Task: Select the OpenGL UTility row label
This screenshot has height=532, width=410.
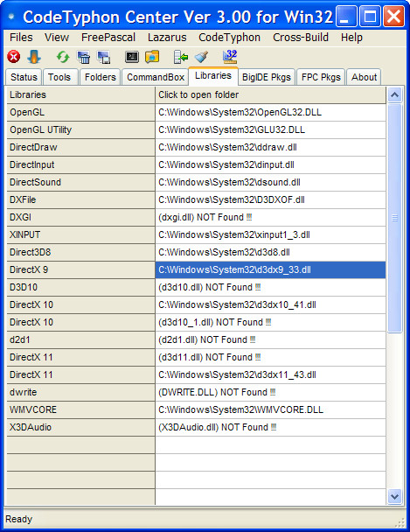Action: tap(80, 130)
